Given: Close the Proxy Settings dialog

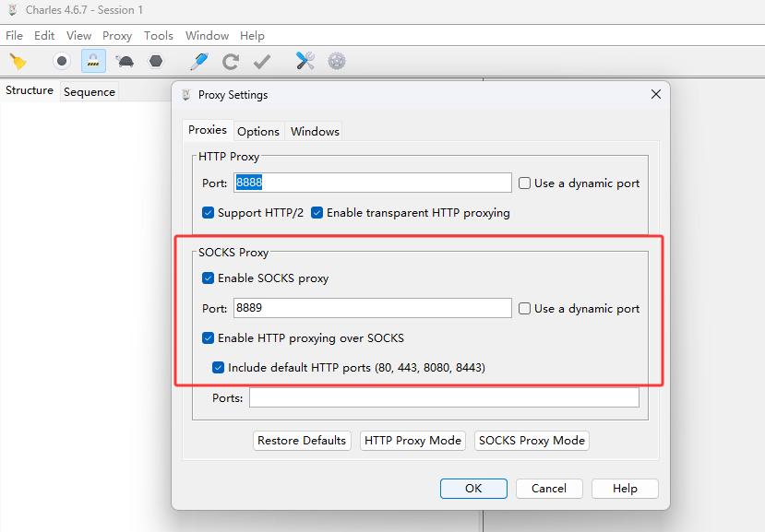Looking at the screenshot, I should pyautogui.click(x=656, y=94).
